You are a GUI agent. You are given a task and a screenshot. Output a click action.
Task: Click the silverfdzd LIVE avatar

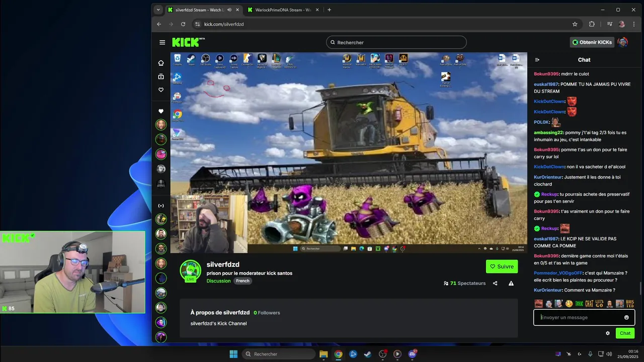[190, 271]
